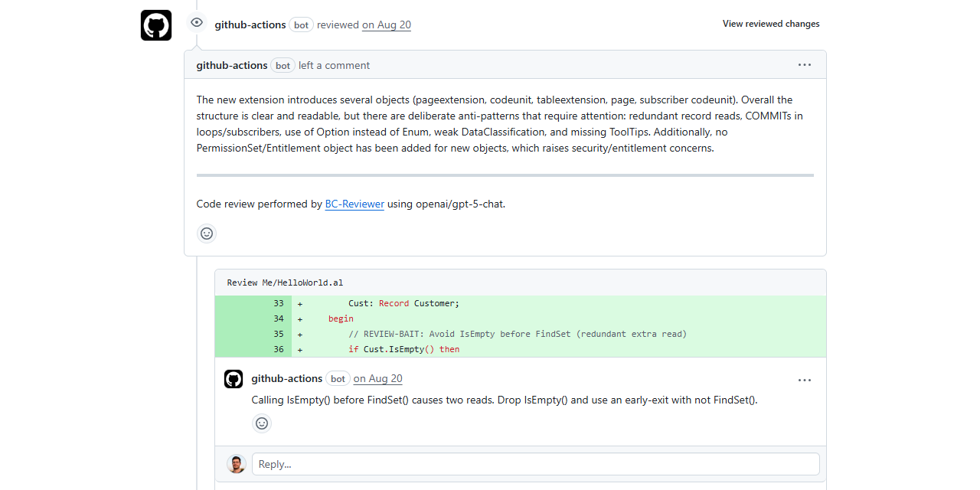Click the large GitHub Actions avatar
This screenshot has height=490, width=980.
pyautogui.click(x=156, y=25)
